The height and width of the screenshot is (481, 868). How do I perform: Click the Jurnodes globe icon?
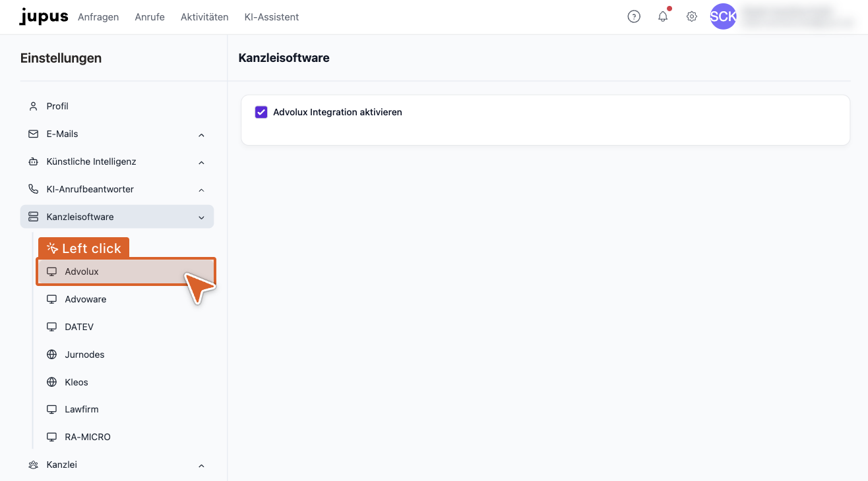coord(52,354)
